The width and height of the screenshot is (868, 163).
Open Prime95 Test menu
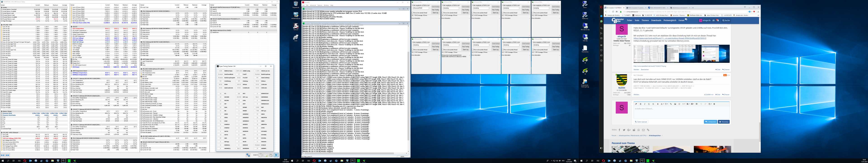(x=303, y=5)
